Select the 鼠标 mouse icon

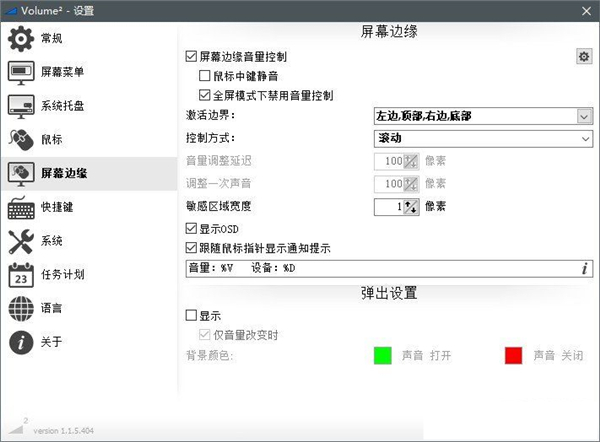point(21,140)
